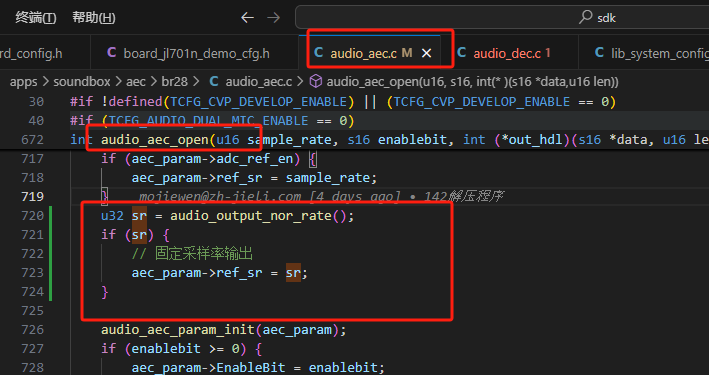Viewport: 709px width, 375px height.
Task: Click audio_aec.c in the breadcrumb
Action: (x=259, y=82)
